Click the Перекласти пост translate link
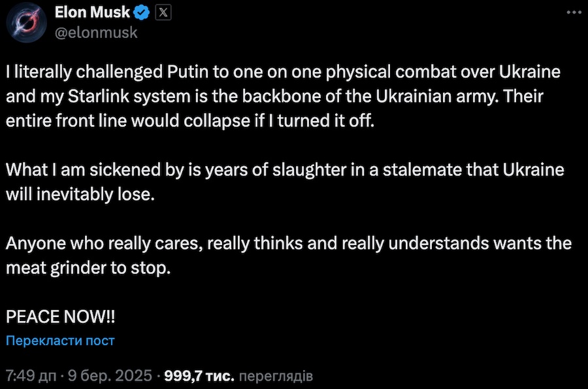Screen dimensions: 588x389 tap(60, 341)
